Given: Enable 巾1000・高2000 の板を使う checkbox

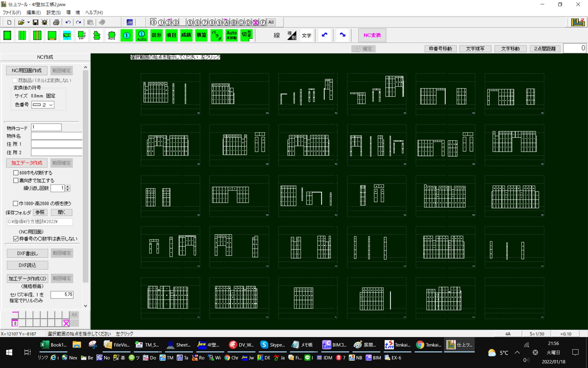Looking at the screenshot, I should pos(15,203).
